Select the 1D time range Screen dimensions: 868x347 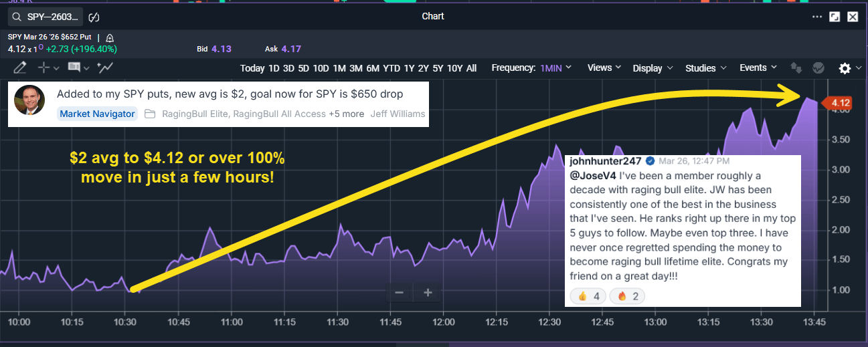274,68
